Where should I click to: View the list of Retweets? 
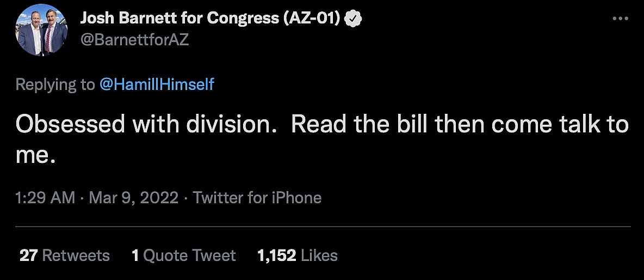[x=76, y=255]
